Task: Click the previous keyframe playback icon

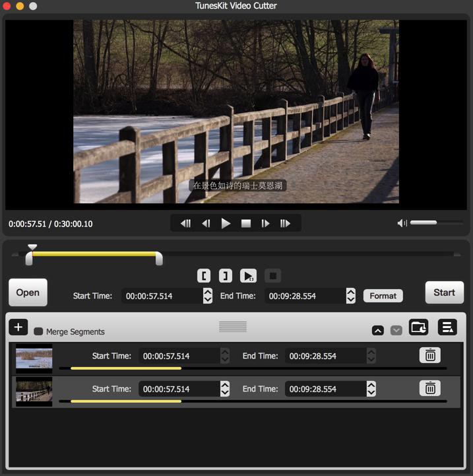Action: (x=185, y=223)
